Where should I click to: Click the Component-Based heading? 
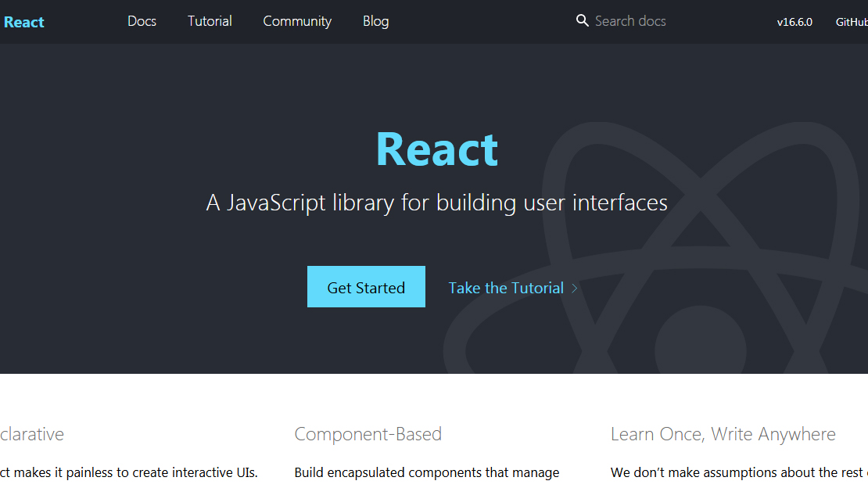[x=368, y=434]
